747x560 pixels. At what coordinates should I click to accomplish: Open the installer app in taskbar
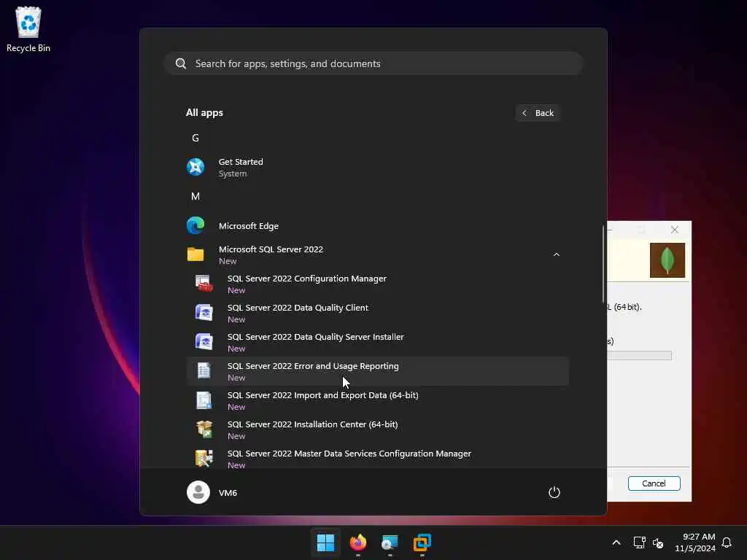point(390,542)
